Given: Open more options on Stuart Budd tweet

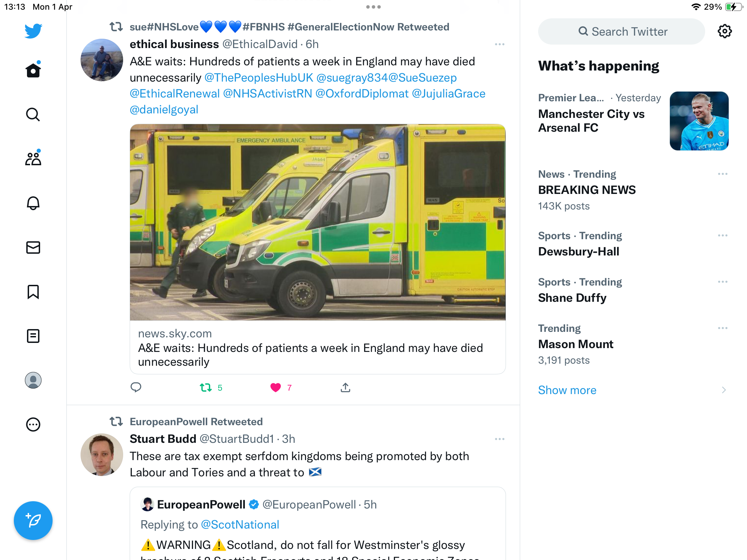Looking at the screenshot, I should (500, 439).
